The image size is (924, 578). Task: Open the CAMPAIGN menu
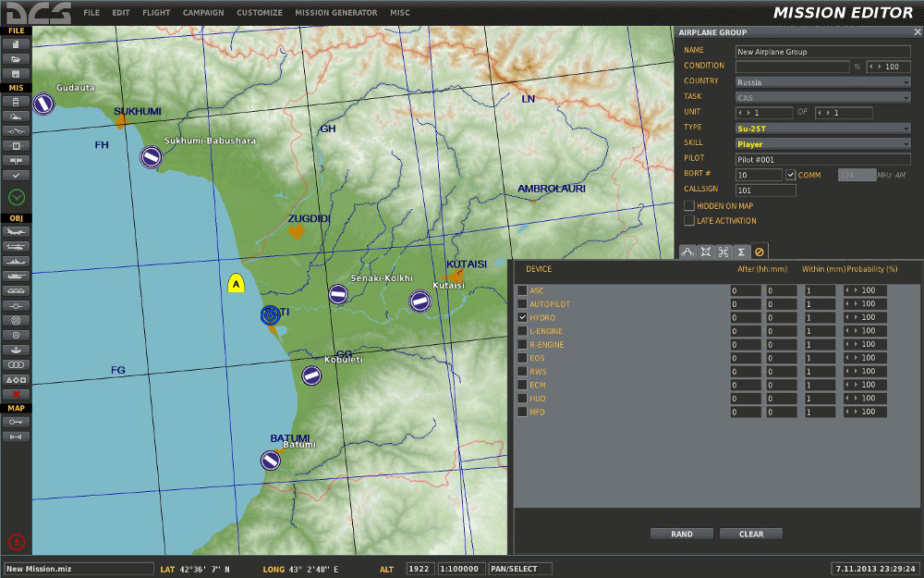[203, 12]
